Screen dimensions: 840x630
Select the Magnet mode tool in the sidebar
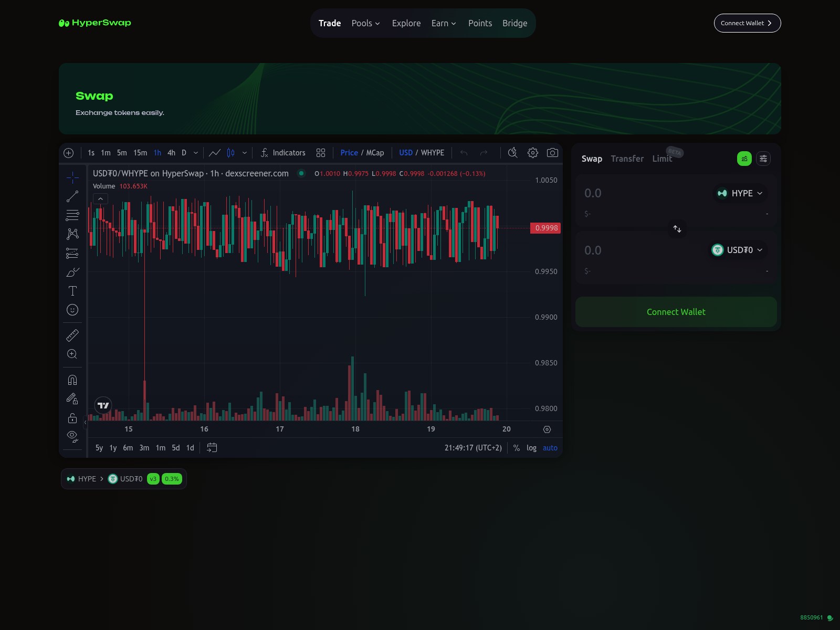[72, 380]
